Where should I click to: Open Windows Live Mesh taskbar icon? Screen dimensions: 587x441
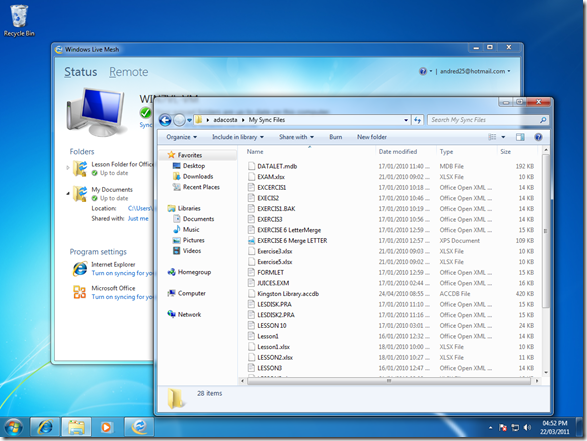[139, 427]
